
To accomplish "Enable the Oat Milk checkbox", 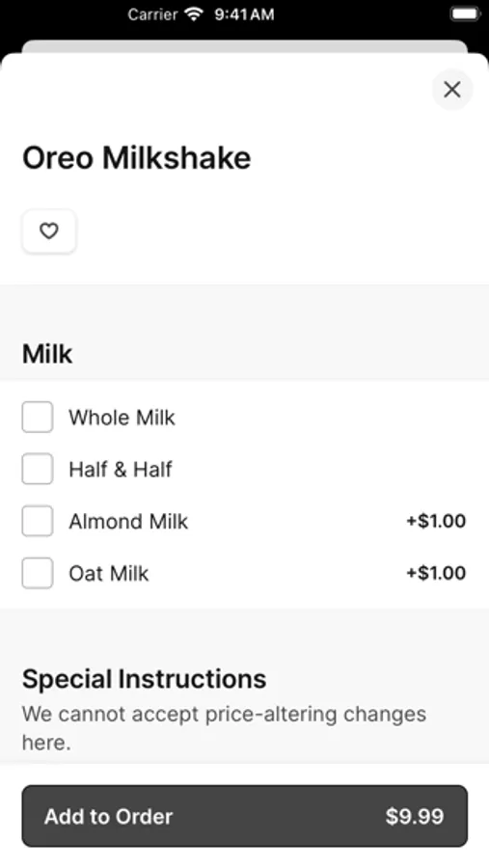I will point(37,573).
